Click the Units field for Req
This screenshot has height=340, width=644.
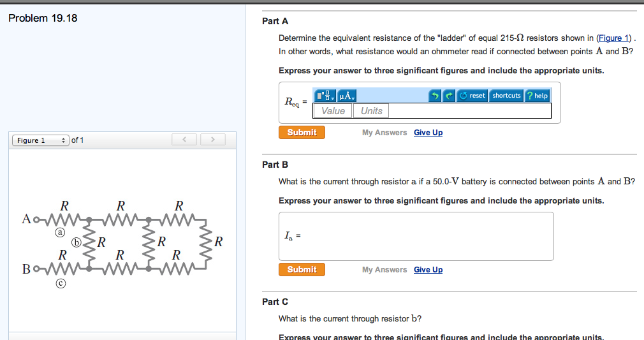[371, 111]
